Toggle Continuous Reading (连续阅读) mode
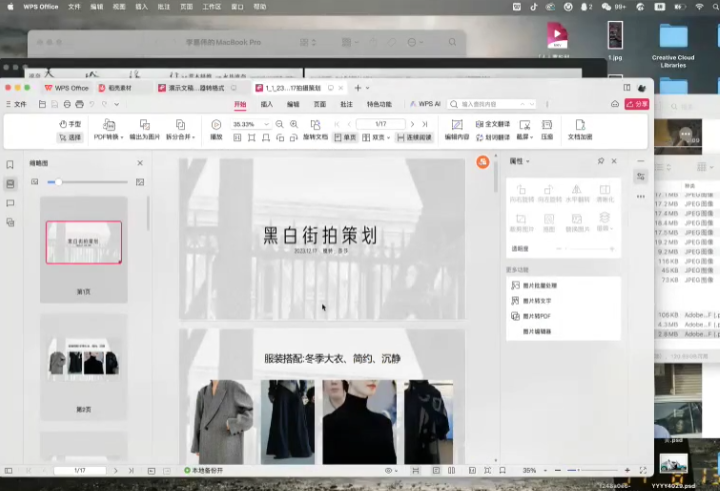The image size is (720, 491). [x=414, y=137]
